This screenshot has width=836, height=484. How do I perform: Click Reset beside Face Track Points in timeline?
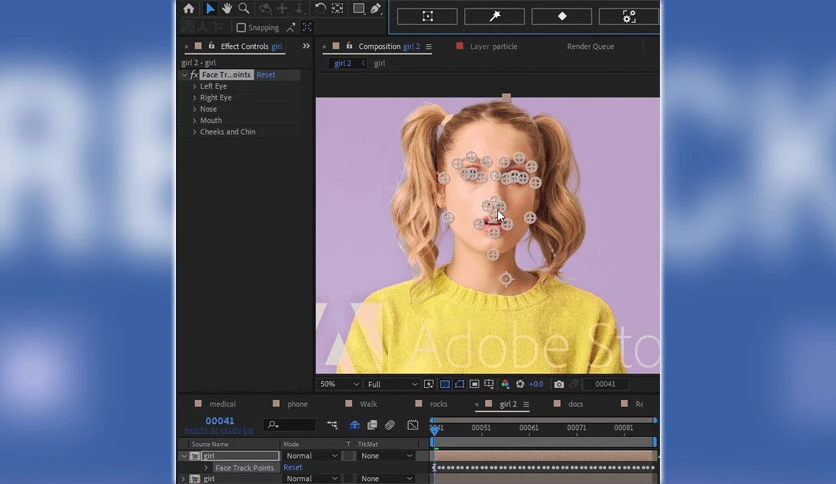point(293,467)
